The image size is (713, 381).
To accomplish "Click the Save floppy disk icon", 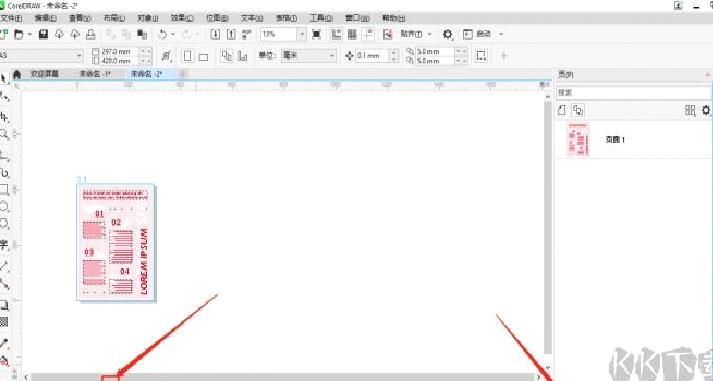I will pos(43,34).
